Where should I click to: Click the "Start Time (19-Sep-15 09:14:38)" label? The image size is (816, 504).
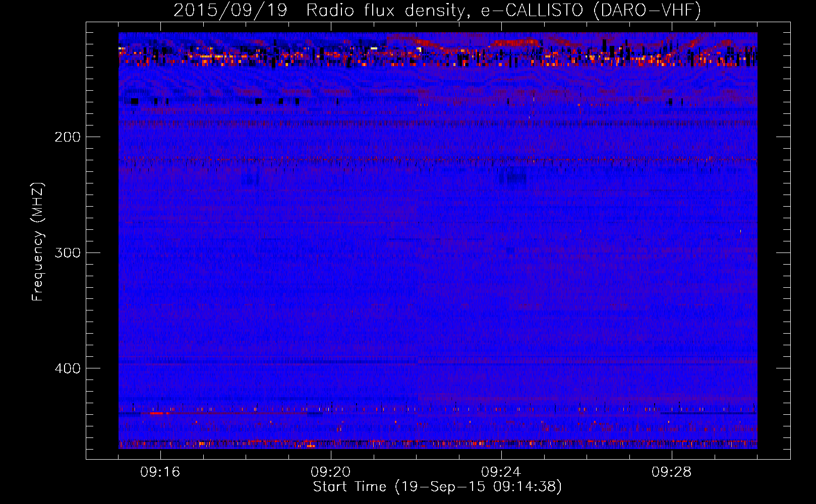point(437,487)
